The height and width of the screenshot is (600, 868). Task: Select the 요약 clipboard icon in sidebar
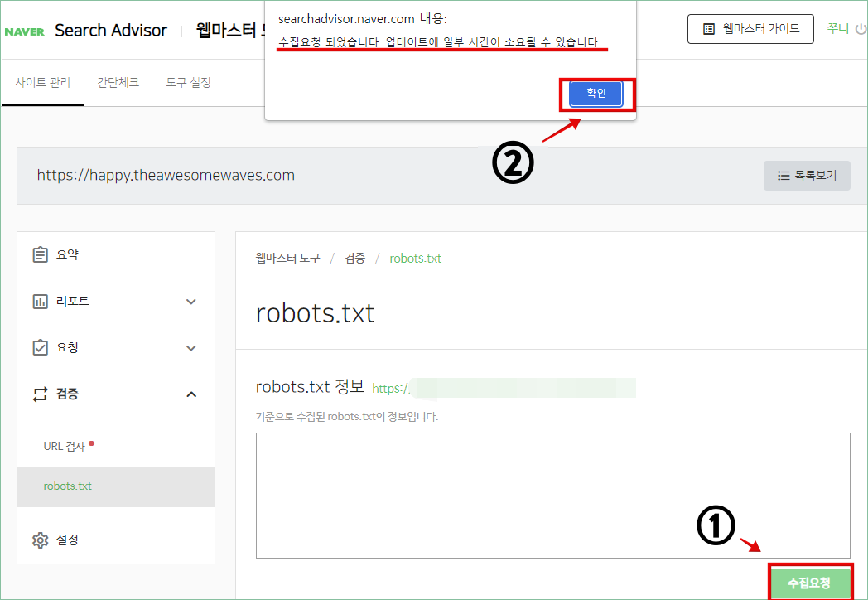point(40,254)
